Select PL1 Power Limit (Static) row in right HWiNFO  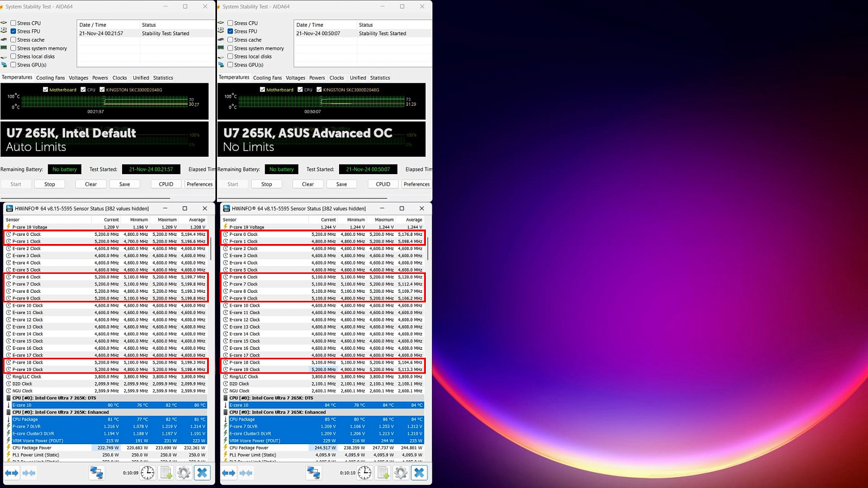click(x=323, y=455)
